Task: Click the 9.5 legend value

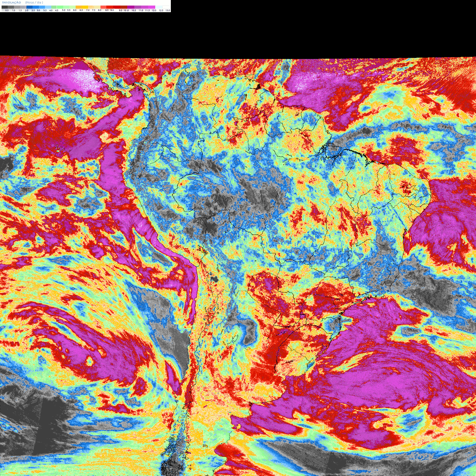Action: pos(121,10)
